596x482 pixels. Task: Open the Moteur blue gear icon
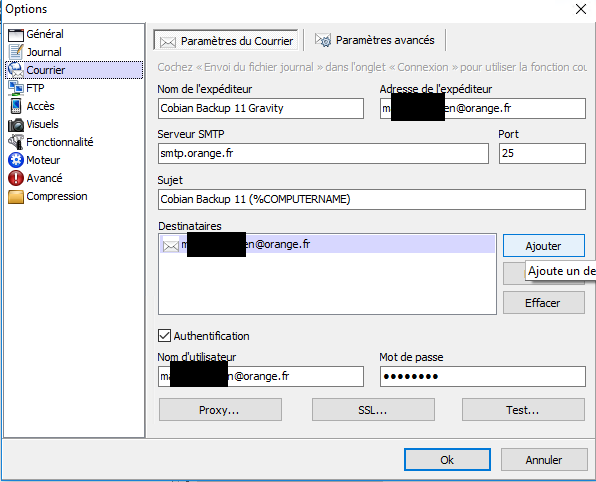16,160
